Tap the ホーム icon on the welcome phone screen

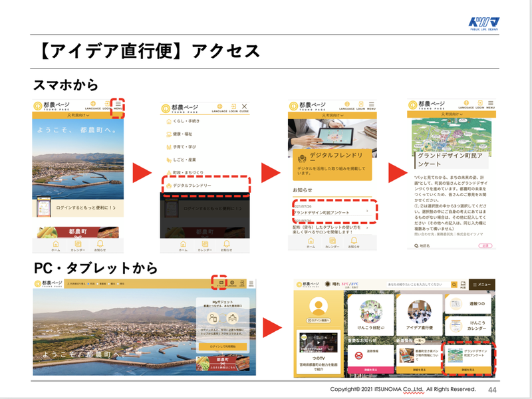(x=56, y=245)
